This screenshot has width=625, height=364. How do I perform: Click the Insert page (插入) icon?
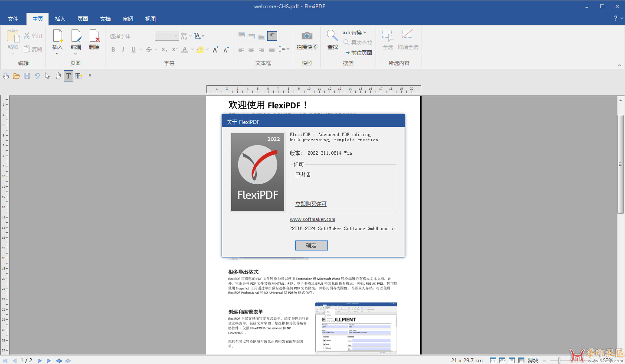[58, 36]
